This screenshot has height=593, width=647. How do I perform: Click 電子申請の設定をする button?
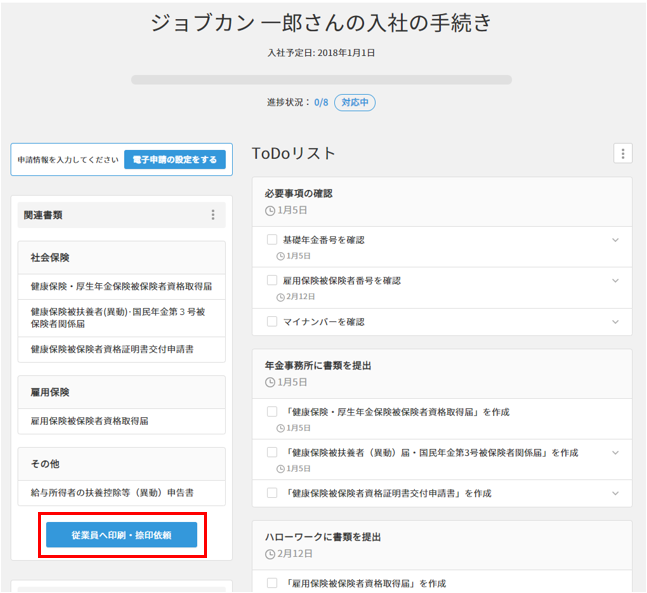pos(175,159)
